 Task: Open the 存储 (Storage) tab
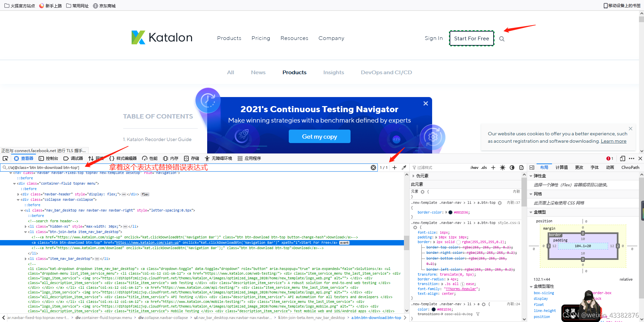(191, 158)
